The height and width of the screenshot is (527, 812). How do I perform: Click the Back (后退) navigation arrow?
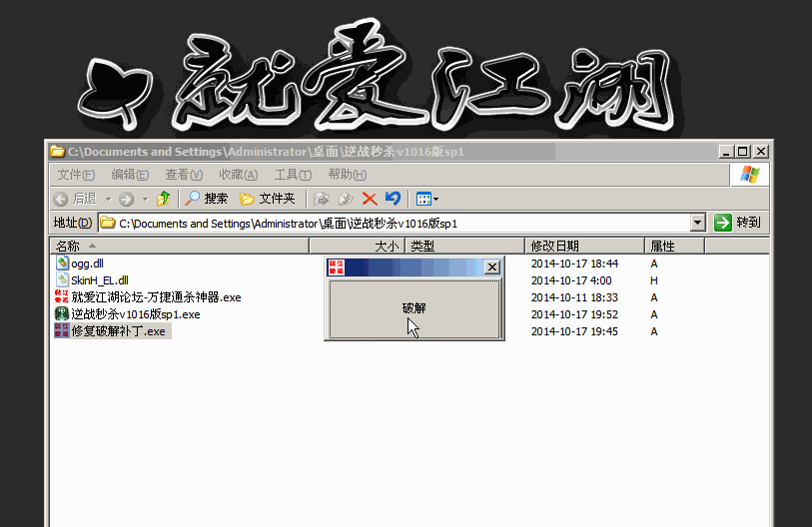tap(76, 199)
